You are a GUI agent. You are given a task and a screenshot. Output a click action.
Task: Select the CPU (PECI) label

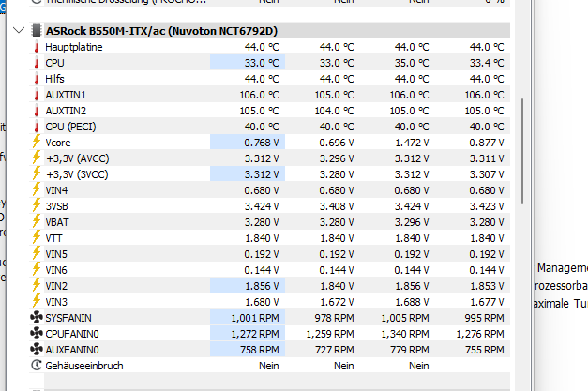point(70,127)
